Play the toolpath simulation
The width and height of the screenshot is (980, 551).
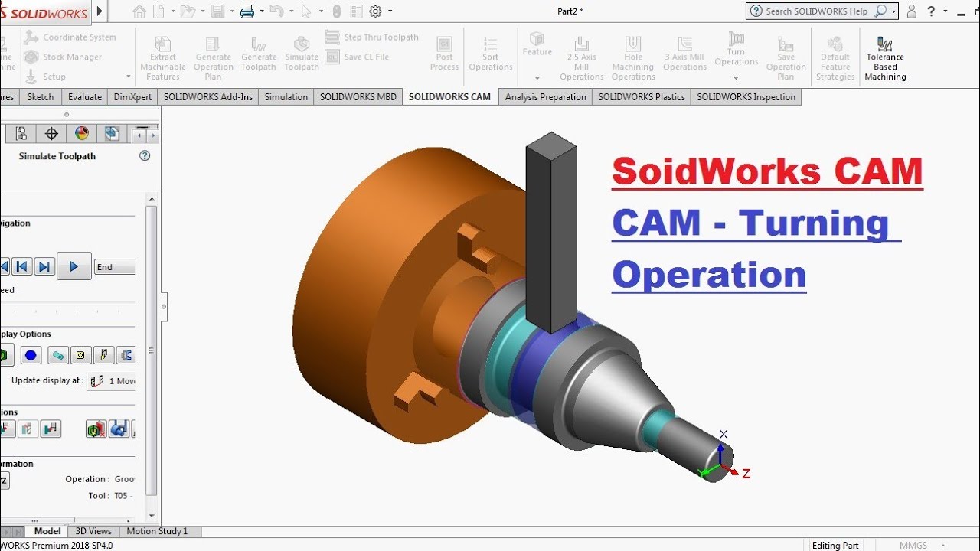(74, 266)
